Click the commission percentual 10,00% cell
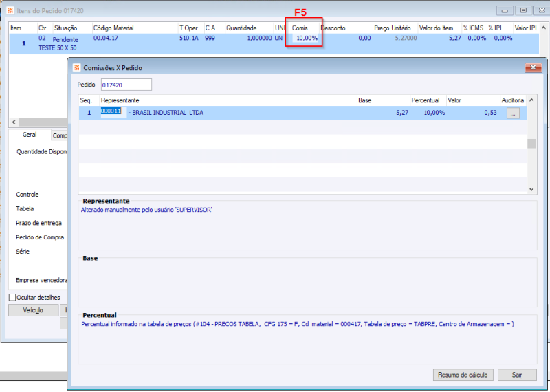The image size is (550, 392). 434,113
